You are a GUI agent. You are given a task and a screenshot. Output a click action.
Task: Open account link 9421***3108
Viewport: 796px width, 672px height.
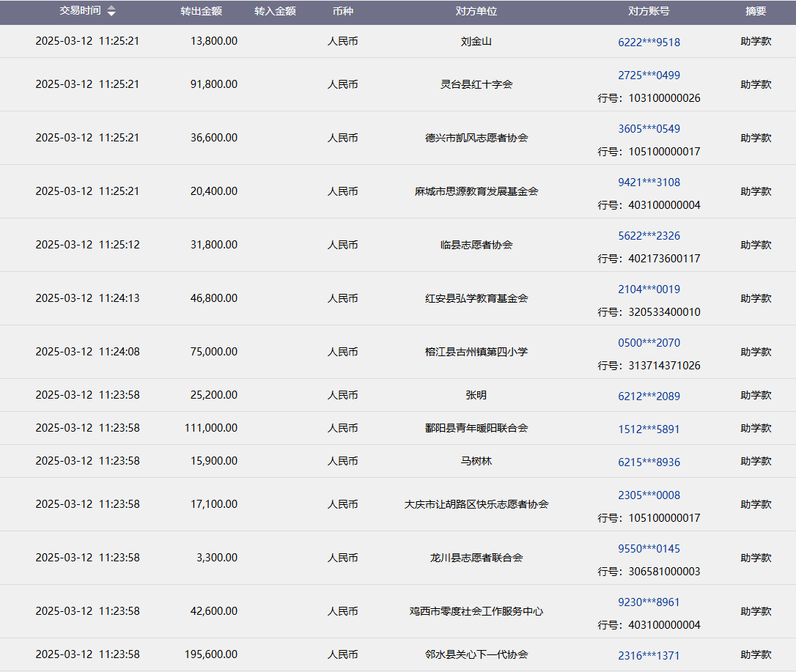[x=649, y=182]
